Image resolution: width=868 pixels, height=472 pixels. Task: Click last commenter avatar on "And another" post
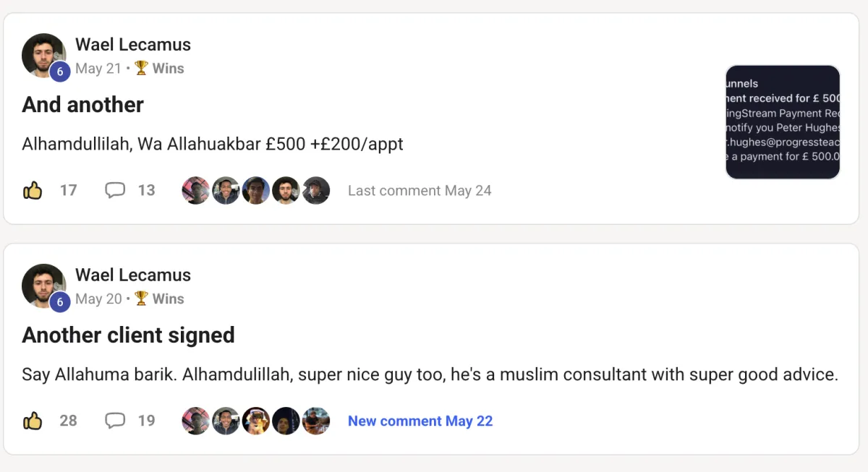pyautogui.click(x=316, y=191)
